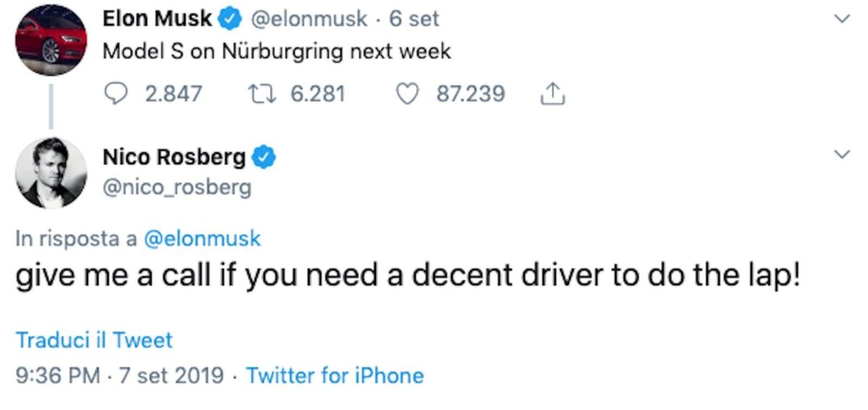This screenshot has height=410, width=868.
Task: Click @elonmusk in the 'In risposta a' line
Action: [x=203, y=239]
